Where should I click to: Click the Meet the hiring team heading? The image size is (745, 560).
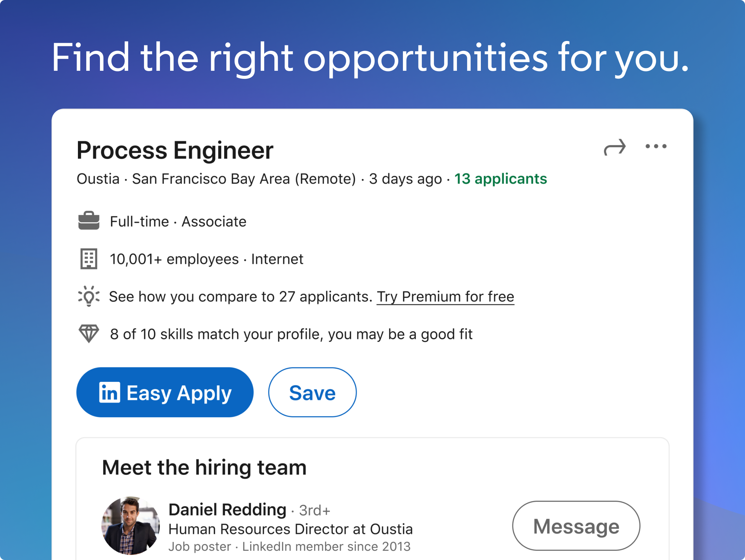tap(205, 467)
